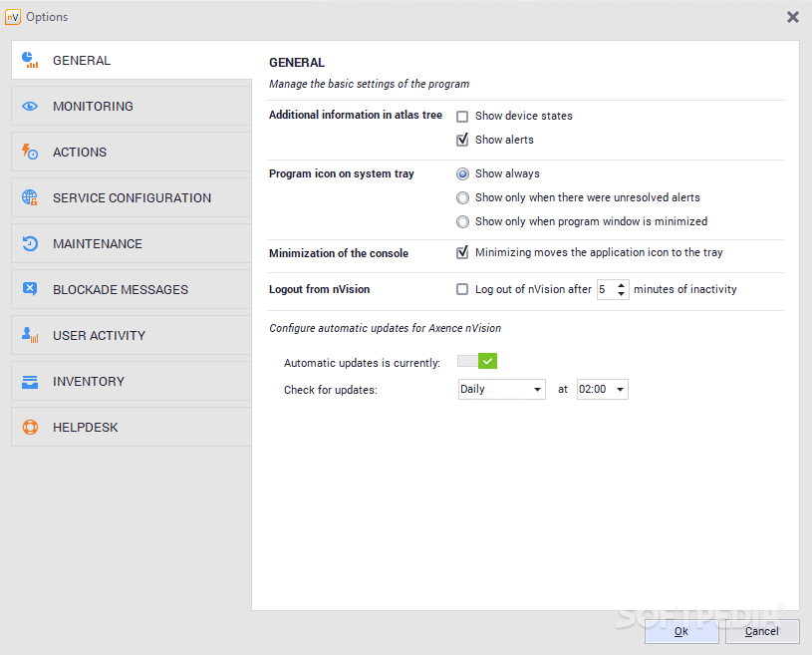Click the Automatic updates is currently label
The image size is (812, 655).
click(362, 363)
